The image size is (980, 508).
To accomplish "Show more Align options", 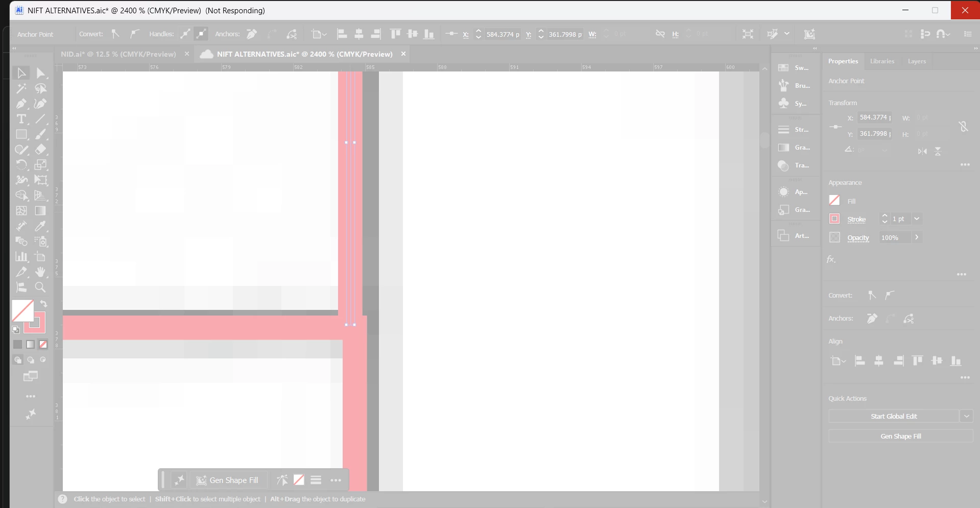I will tap(965, 378).
